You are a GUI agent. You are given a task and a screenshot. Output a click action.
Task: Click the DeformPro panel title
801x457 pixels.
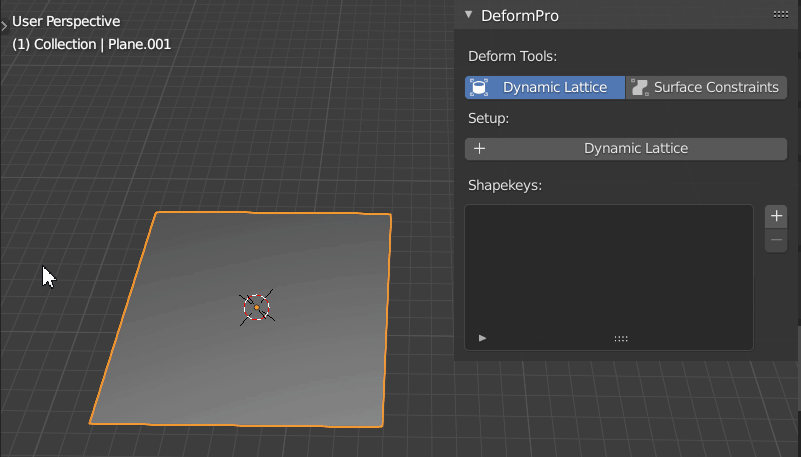tap(520, 16)
